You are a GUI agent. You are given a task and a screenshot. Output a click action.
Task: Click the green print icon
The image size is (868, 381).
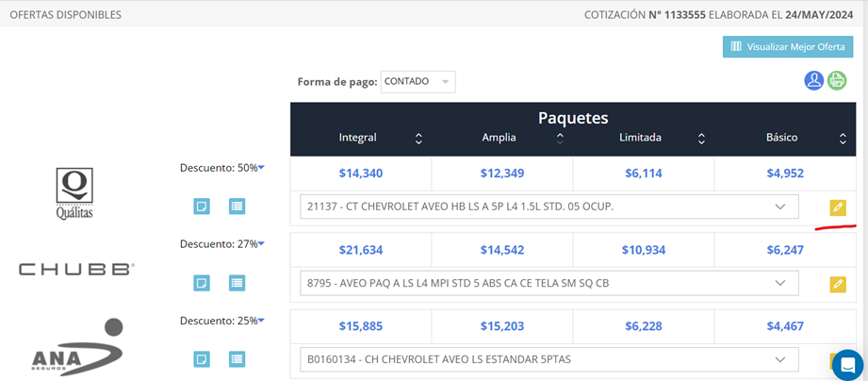tap(837, 81)
